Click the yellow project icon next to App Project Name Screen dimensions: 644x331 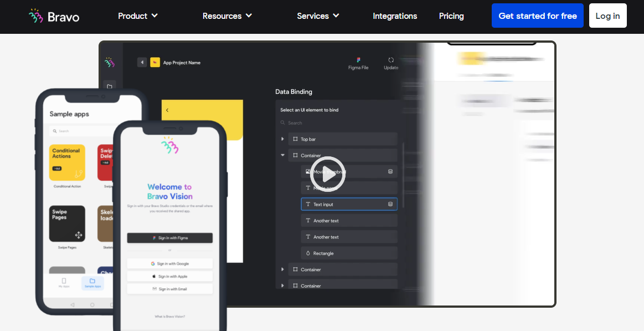click(x=154, y=62)
